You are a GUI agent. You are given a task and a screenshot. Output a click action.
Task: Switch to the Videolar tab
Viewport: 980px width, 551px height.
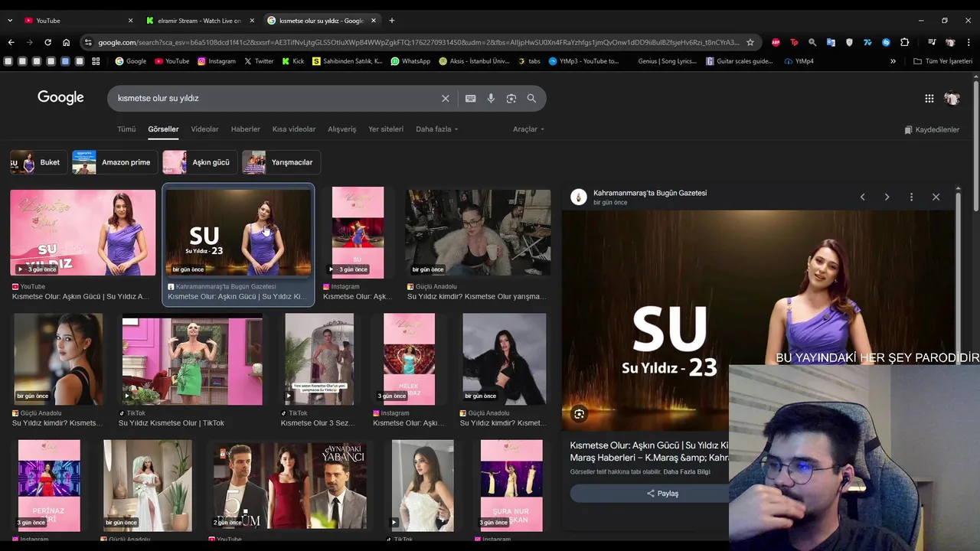pos(204,129)
